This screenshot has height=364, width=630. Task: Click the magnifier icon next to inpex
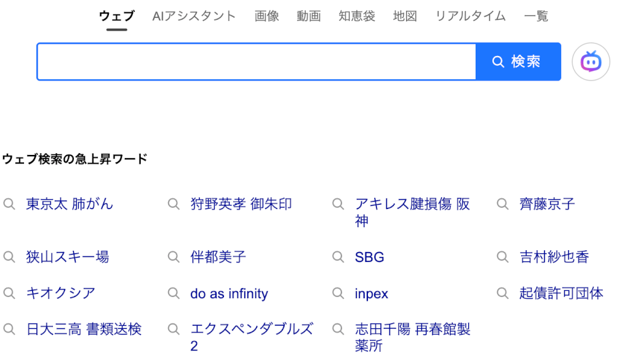(338, 293)
